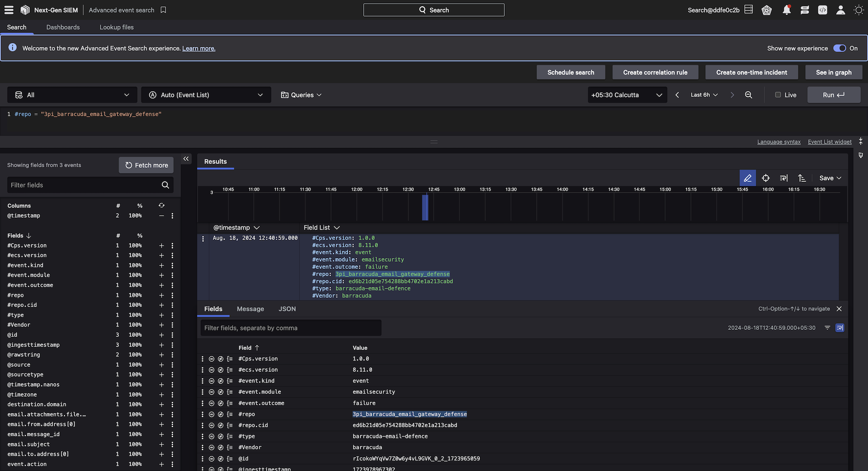Viewport: 868px width, 471px height.
Task: Open the hamburger navigation menu
Action: pos(9,10)
